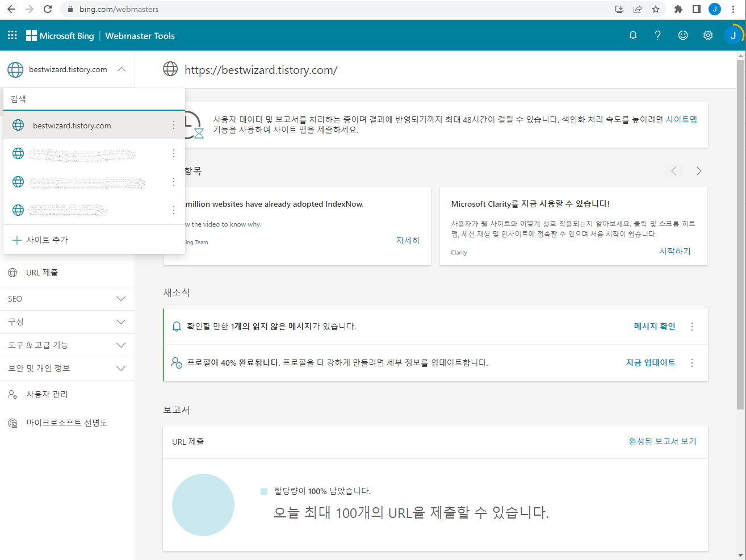Click the bookmark star in the address bar
Viewport: 746px width, 560px height.
pyautogui.click(x=656, y=9)
